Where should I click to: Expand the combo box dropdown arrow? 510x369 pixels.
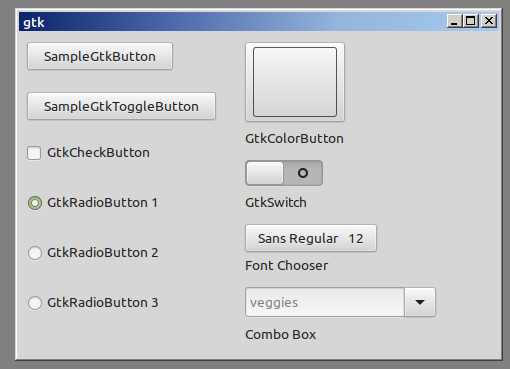click(x=420, y=302)
